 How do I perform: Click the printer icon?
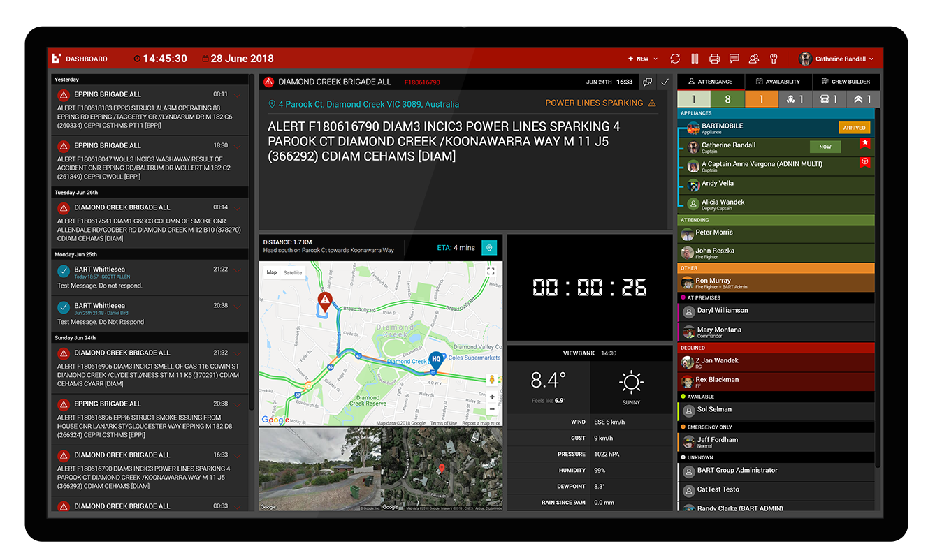[714, 59]
